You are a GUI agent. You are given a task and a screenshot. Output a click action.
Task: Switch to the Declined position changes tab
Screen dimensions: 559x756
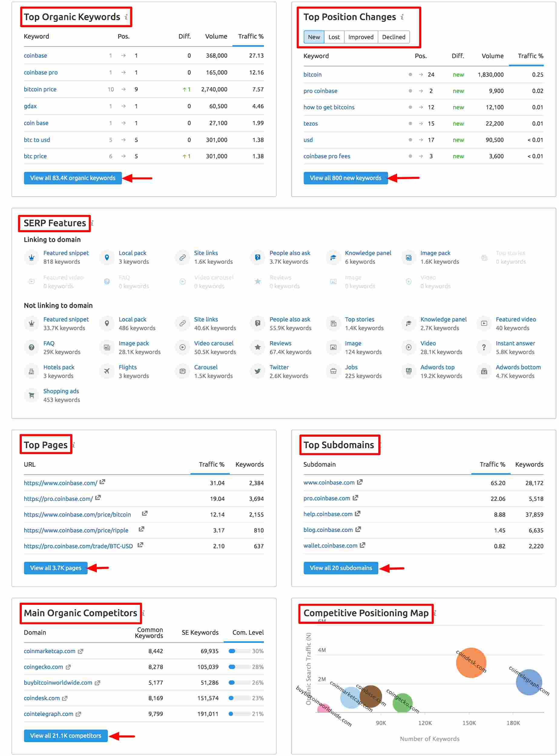tap(394, 37)
